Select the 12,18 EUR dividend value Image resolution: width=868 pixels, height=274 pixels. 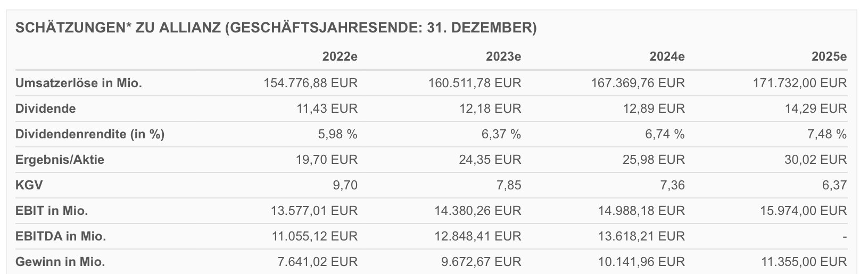(x=490, y=109)
